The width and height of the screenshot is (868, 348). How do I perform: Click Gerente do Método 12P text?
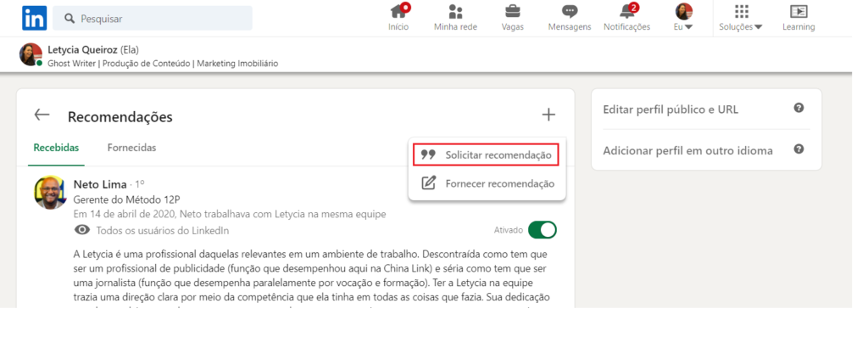(x=127, y=200)
